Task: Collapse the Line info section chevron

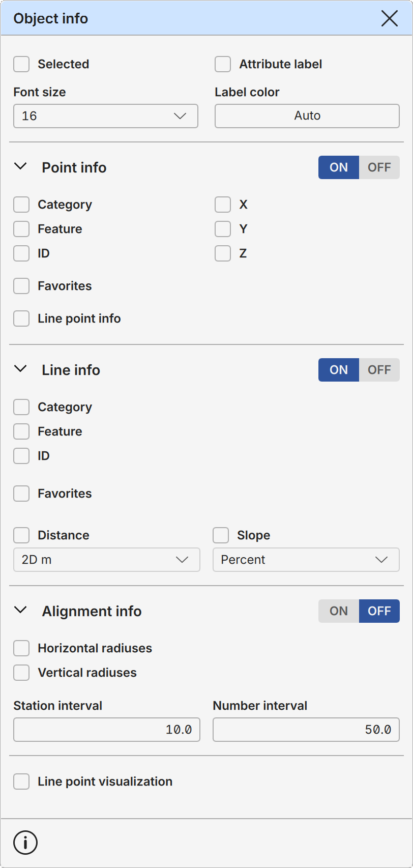Action: [x=20, y=369]
